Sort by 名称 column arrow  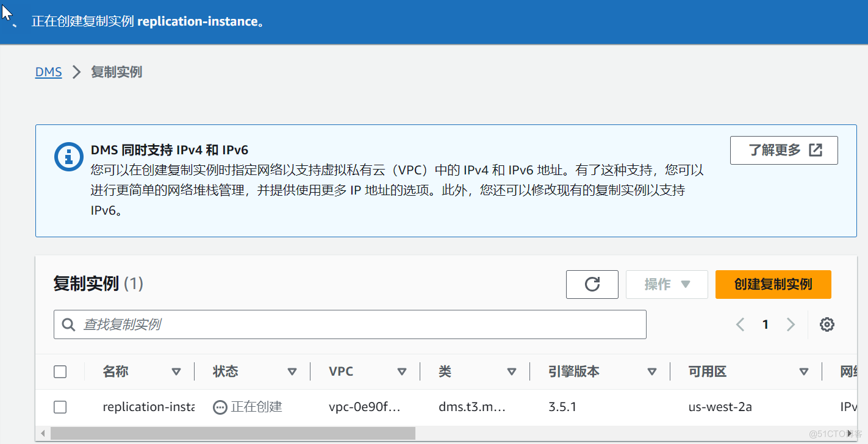click(176, 372)
